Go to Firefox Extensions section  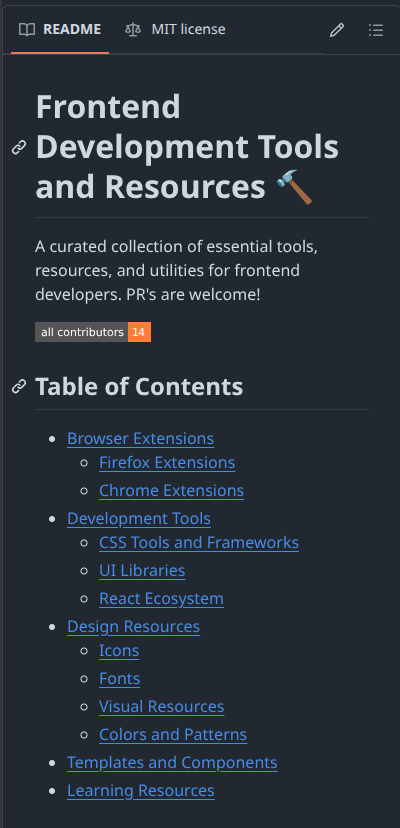coord(167,463)
